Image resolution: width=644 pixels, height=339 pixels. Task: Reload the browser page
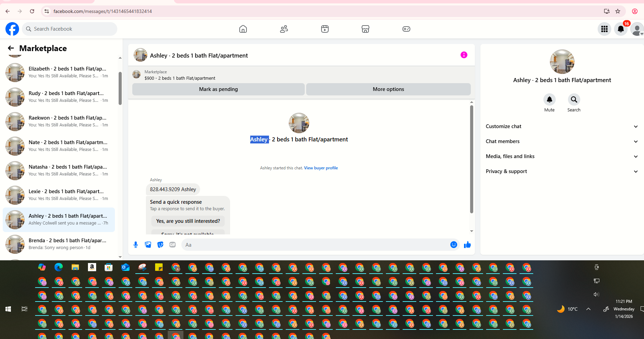coord(32,11)
